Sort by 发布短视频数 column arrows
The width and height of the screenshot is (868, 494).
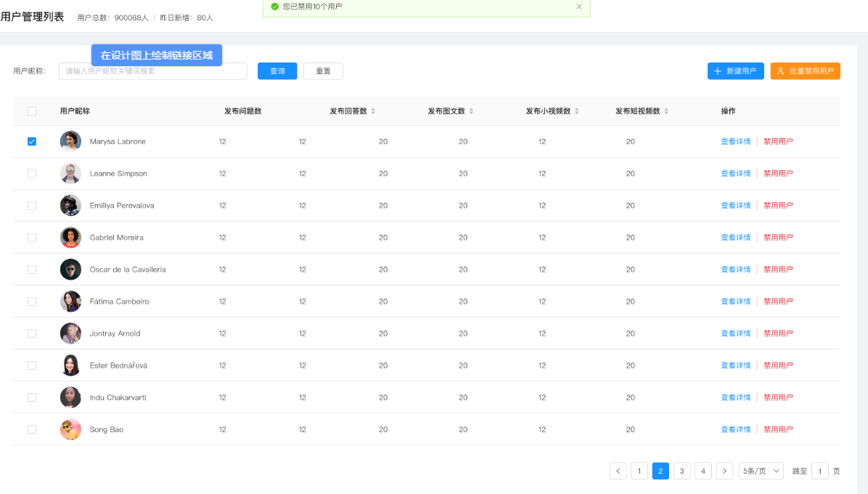click(x=666, y=111)
